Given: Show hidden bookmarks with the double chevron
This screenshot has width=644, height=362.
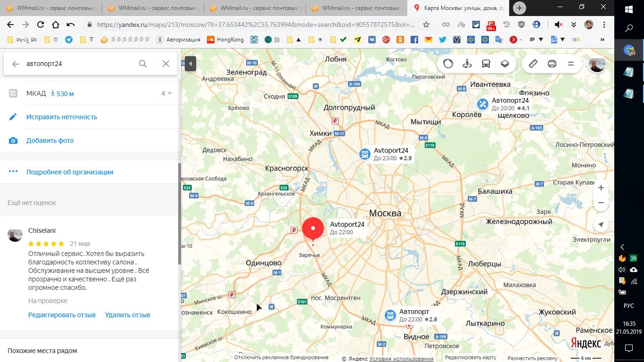Looking at the screenshot, I should (602, 40).
